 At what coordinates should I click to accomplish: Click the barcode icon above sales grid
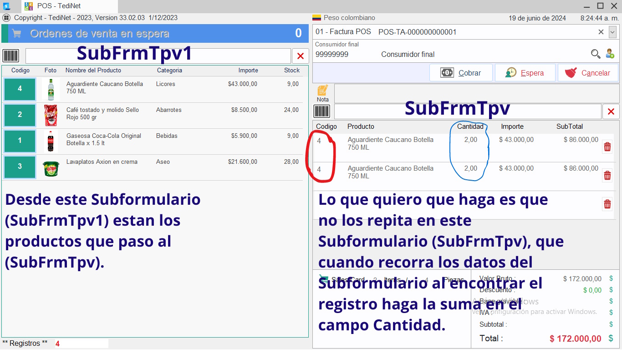[322, 111]
